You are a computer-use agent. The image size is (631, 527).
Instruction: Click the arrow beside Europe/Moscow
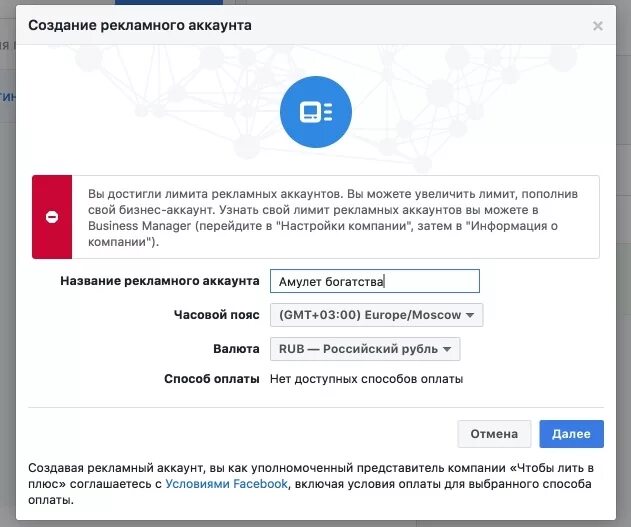point(470,315)
